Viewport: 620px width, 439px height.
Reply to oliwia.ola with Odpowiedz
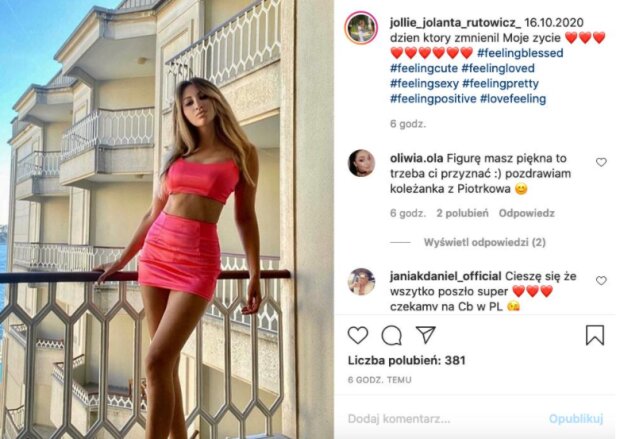click(526, 213)
